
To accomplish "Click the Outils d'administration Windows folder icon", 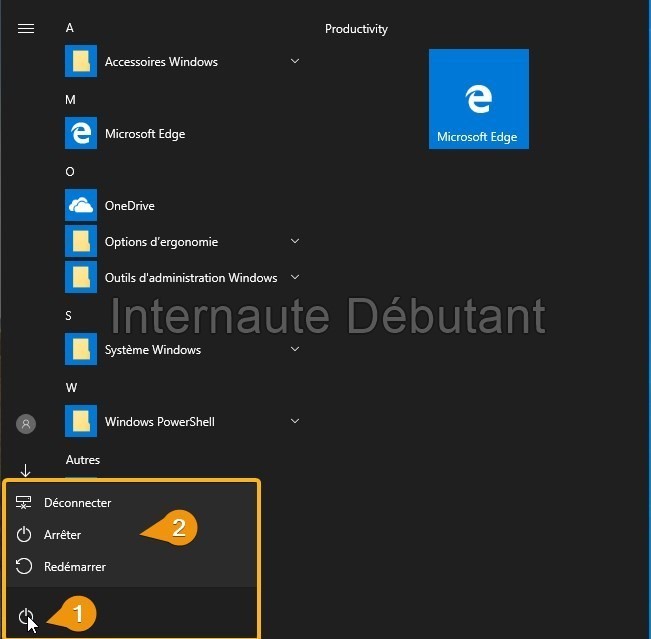I will click(x=81, y=277).
